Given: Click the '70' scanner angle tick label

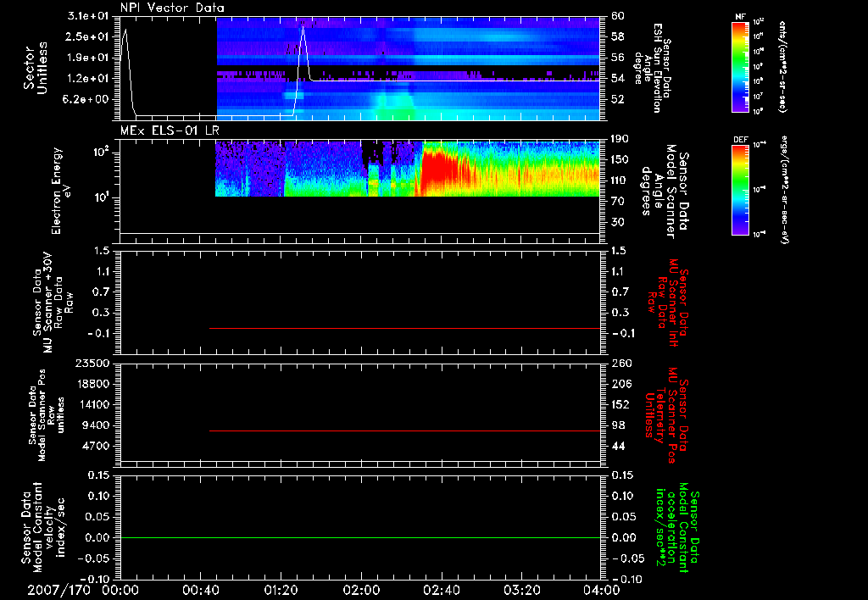Looking at the screenshot, I should 618,201.
